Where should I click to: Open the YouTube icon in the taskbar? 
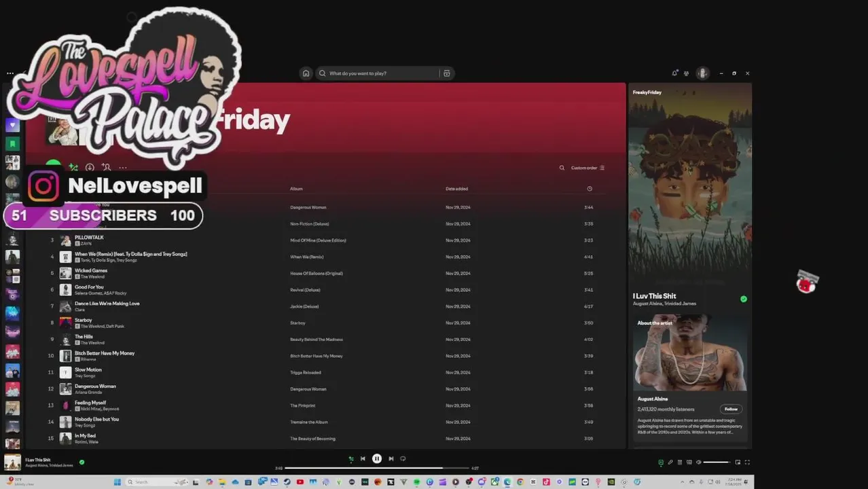(300, 482)
